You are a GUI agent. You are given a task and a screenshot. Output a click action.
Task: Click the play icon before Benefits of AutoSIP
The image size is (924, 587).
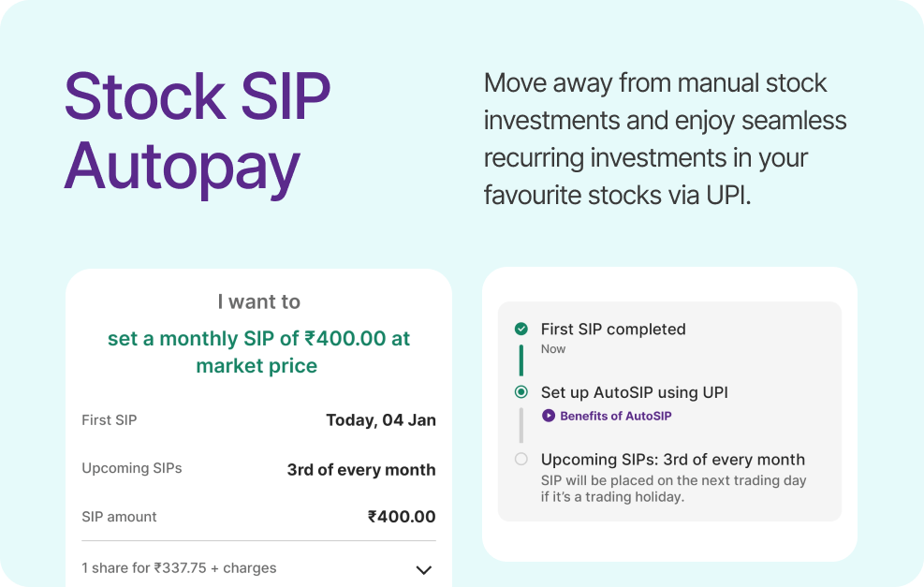tap(549, 416)
